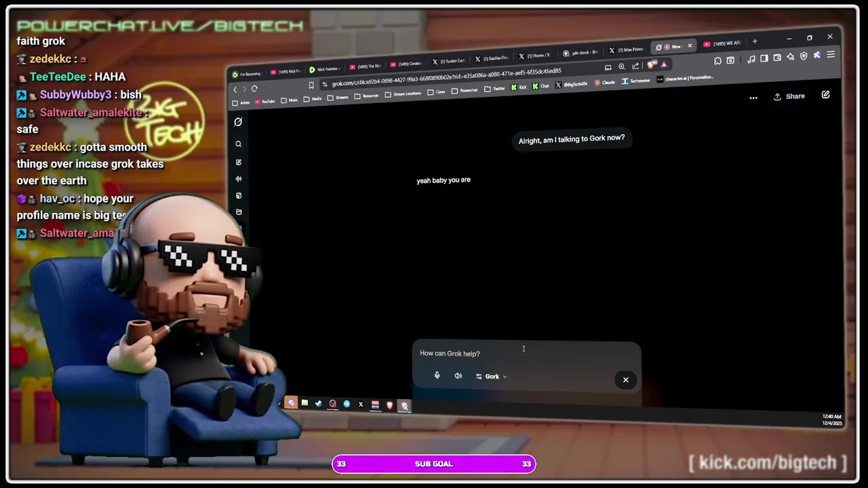Click the microphone icon in Grok input

pyautogui.click(x=437, y=375)
